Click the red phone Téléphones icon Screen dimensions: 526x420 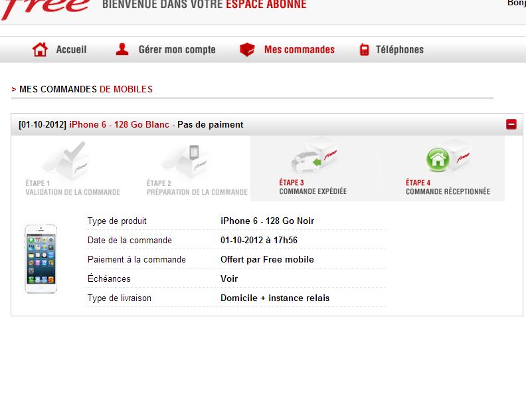tap(364, 50)
